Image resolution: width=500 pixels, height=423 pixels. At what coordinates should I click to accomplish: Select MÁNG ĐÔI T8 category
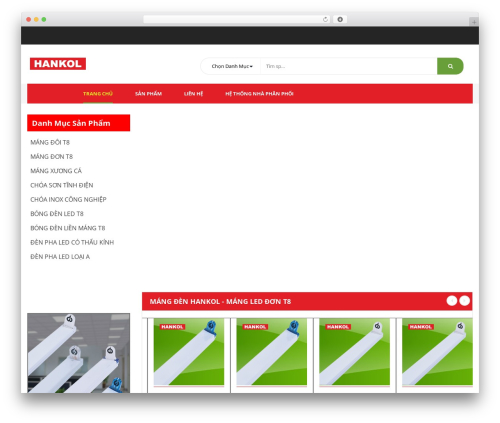click(50, 142)
